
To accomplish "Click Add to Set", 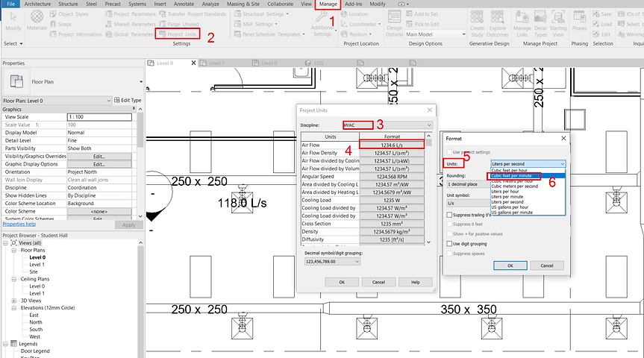I will pyautogui.click(x=422, y=14).
